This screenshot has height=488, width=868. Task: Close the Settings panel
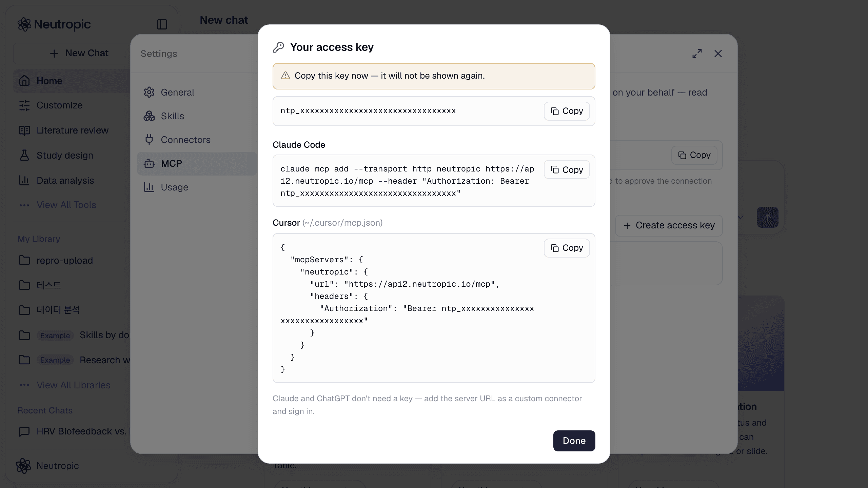[718, 54]
